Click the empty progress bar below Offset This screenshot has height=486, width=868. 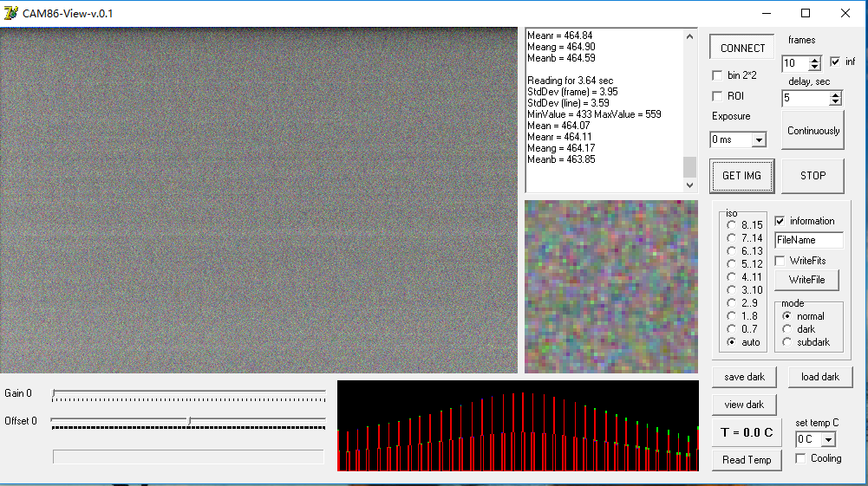coord(188,457)
